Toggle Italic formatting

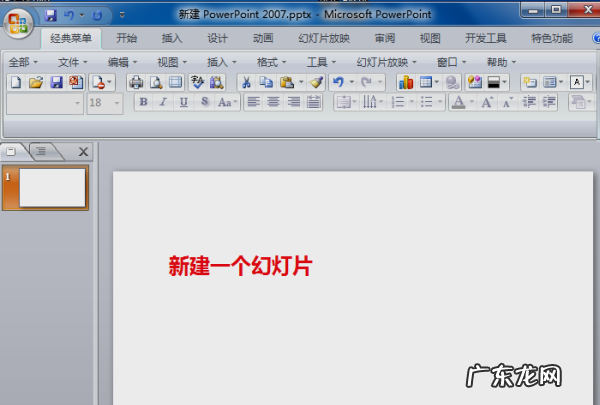(163, 102)
